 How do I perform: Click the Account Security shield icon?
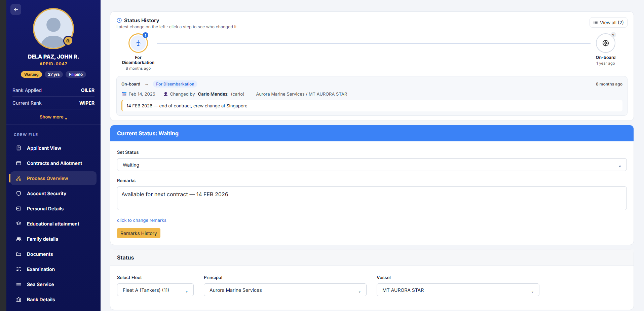pos(19,194)
